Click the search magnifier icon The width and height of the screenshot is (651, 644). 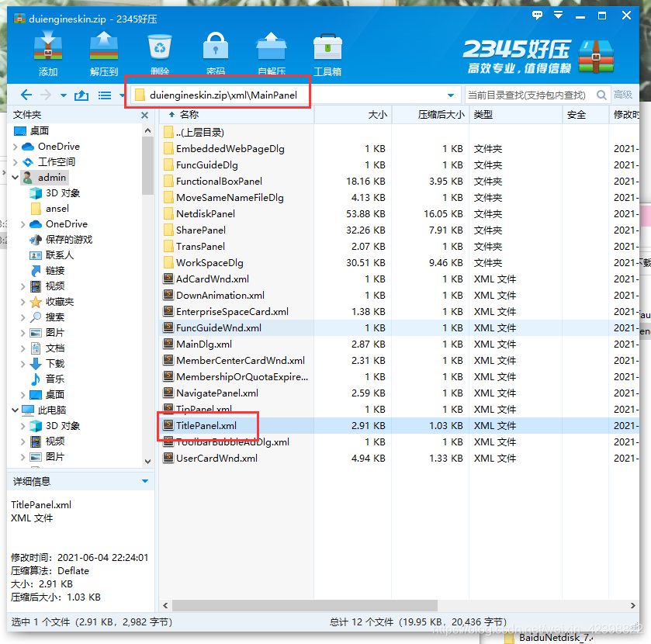[601, 95]
